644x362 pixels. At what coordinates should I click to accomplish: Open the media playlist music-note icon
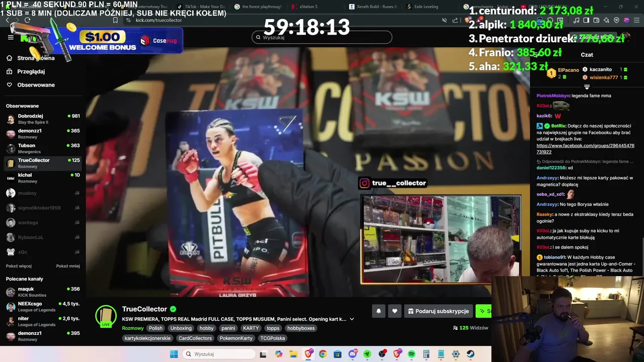coord(576,20)
